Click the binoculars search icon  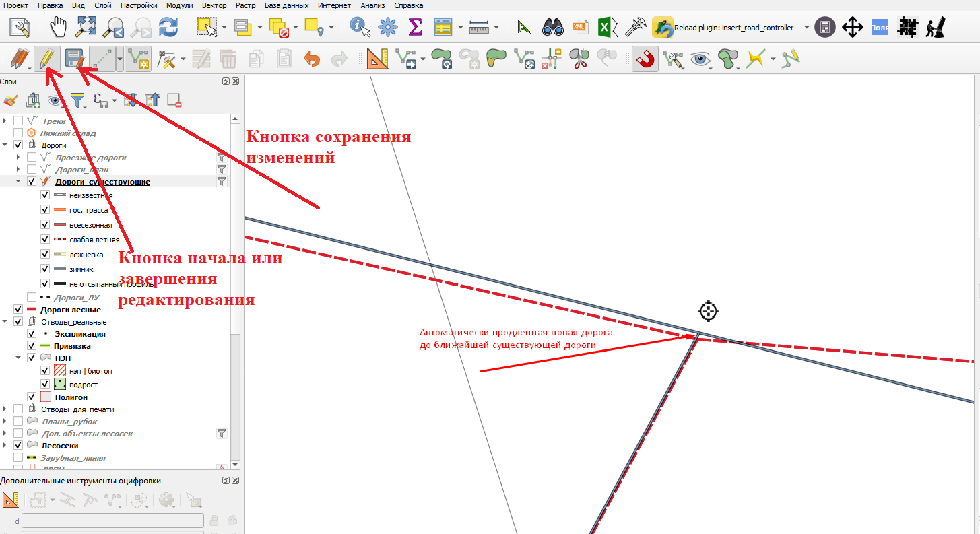click(553, 27)
